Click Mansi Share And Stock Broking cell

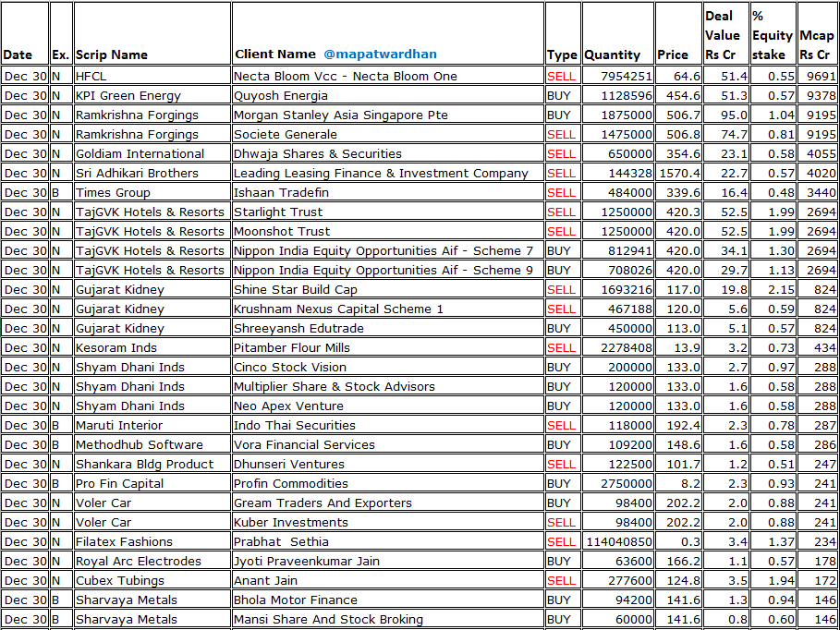388,619
